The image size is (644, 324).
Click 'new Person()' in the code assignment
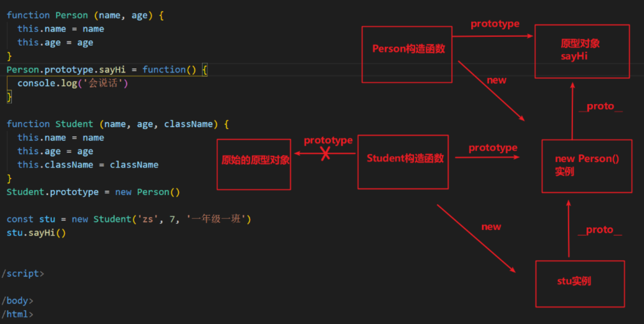[x=148, y=192]
